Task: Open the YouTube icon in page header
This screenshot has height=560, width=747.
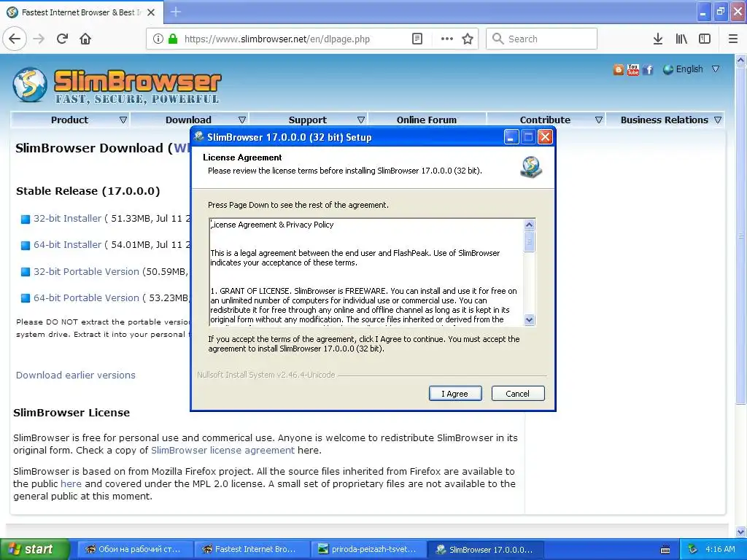Action: point(633,69)
